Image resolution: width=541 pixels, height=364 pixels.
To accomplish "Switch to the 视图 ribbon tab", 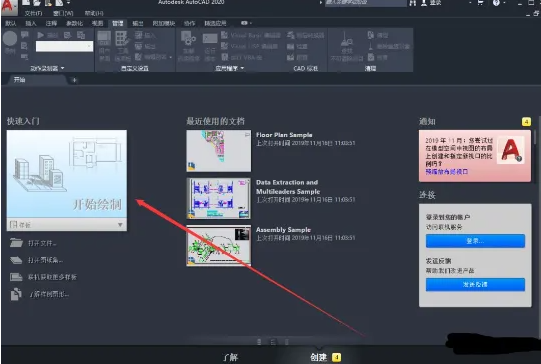I will (x=97, y=23).
